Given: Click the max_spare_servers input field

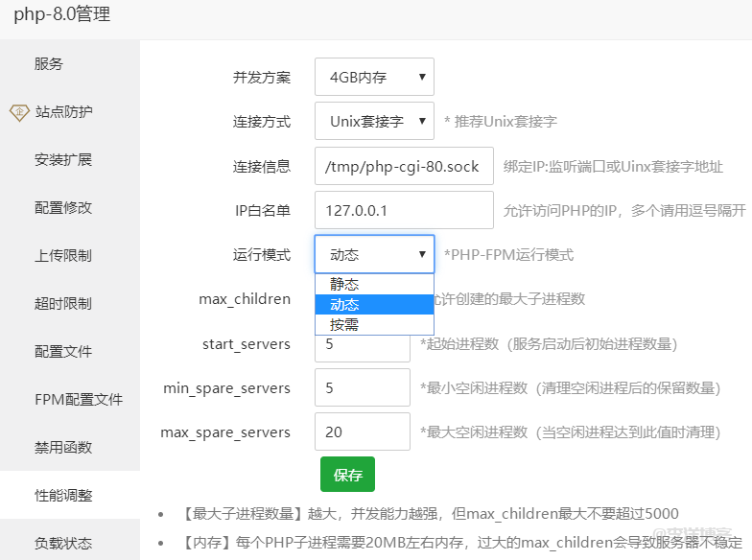Looking at the screenshot, I should pos(362,432).
